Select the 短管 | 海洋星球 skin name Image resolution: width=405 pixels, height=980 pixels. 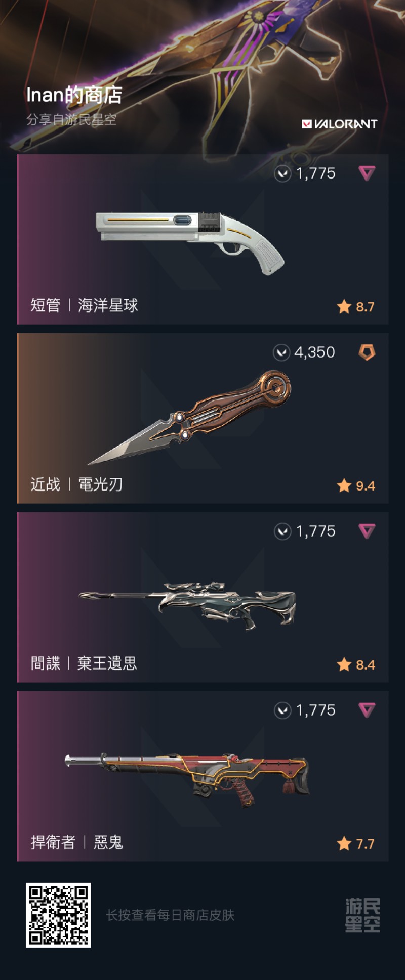(84, 305)
